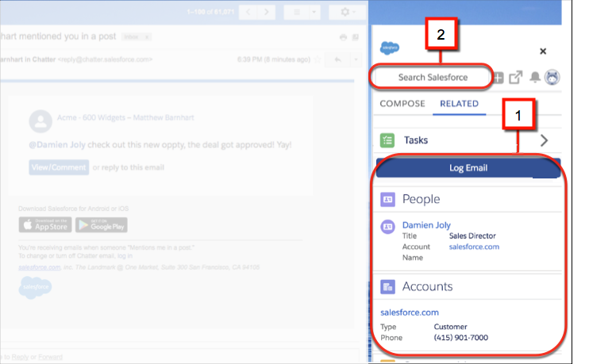This screenshot has width=593, height=364.
Task: Click the reply arrow icon
Action: click(x=337, y=59)
